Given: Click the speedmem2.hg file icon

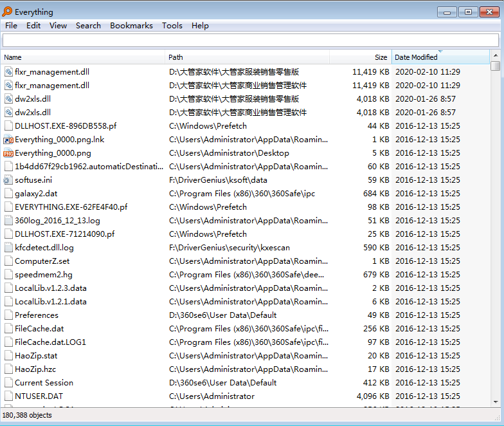Looking at the screenshot, I should coord(9,275).
